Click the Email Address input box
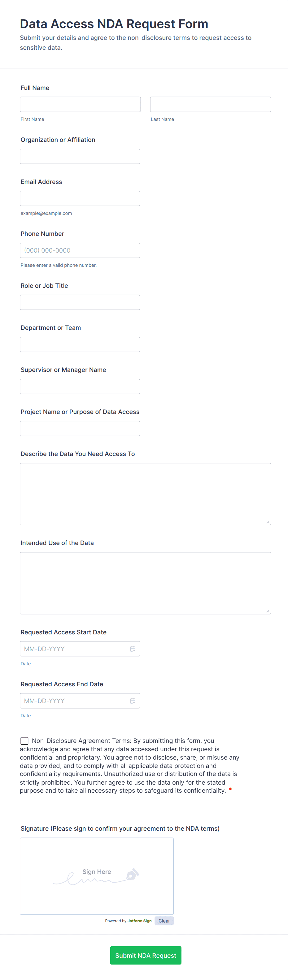Viewport: 288px width, 980px height. point(80,198)
